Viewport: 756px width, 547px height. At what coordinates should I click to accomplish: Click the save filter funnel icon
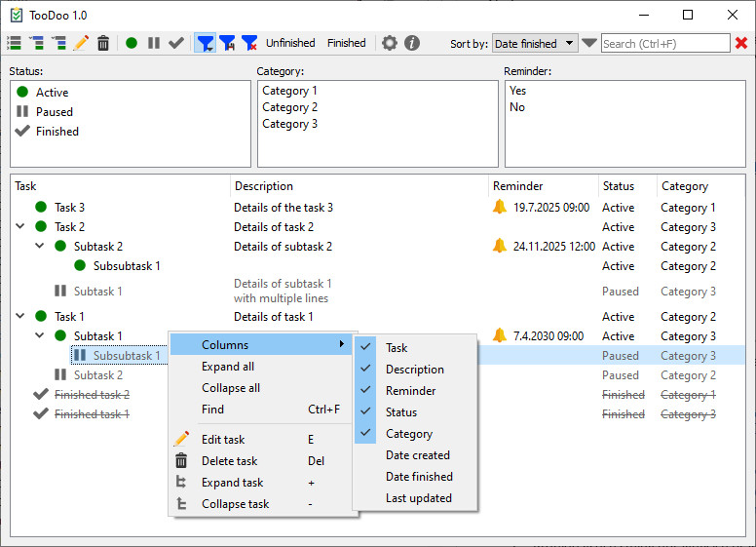[x=227, y=43]
